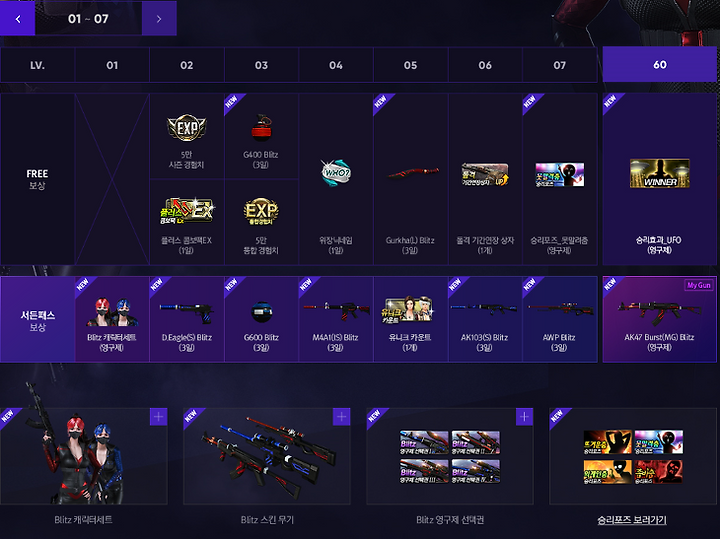Select the G600 Blitz grenade icon

[x=261, y=312]
